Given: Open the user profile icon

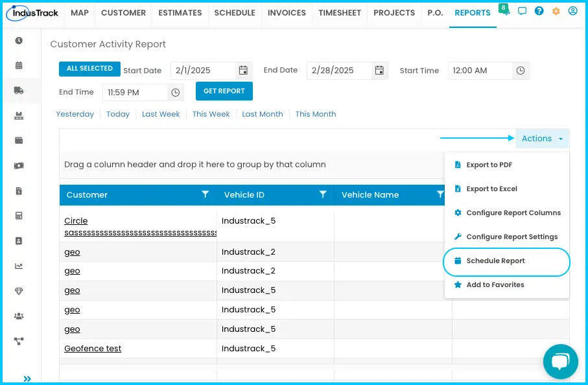Looking at the screenshot, I should coord(572,11).
